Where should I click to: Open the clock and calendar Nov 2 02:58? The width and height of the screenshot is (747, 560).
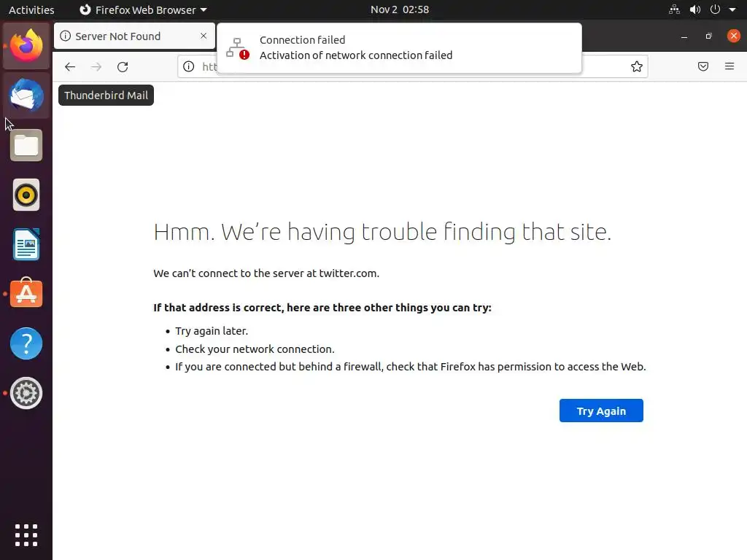click(x=400, y=9)
